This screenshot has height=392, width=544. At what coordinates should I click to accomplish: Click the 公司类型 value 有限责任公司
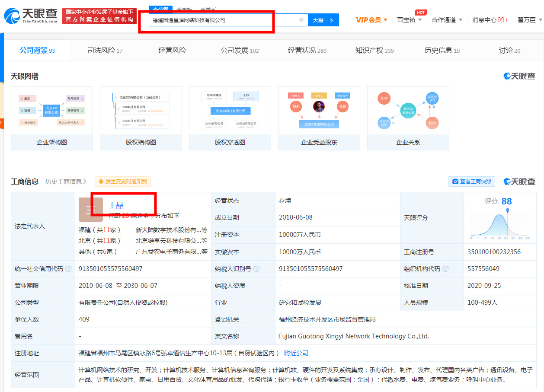pos(123,303)
